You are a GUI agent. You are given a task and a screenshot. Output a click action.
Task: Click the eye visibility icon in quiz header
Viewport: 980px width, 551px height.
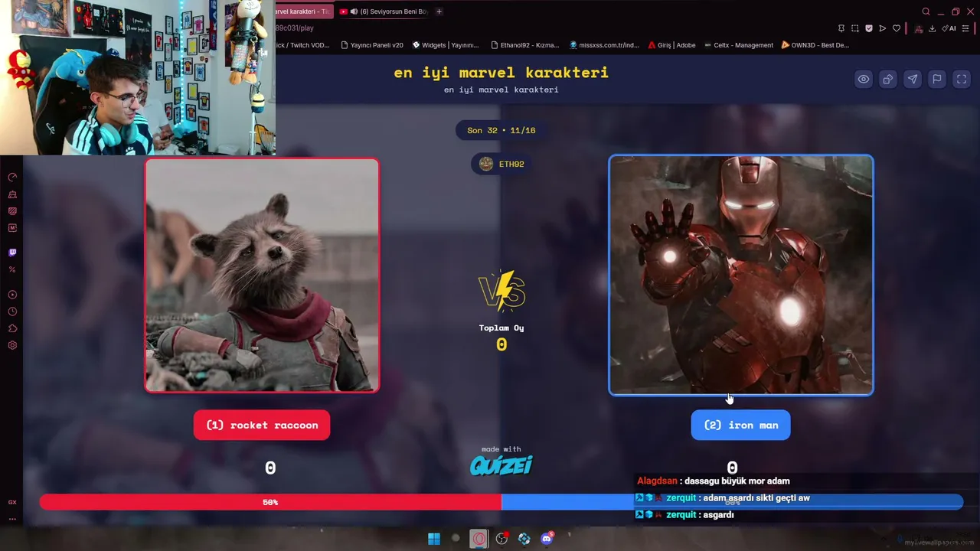pos(864,79)
